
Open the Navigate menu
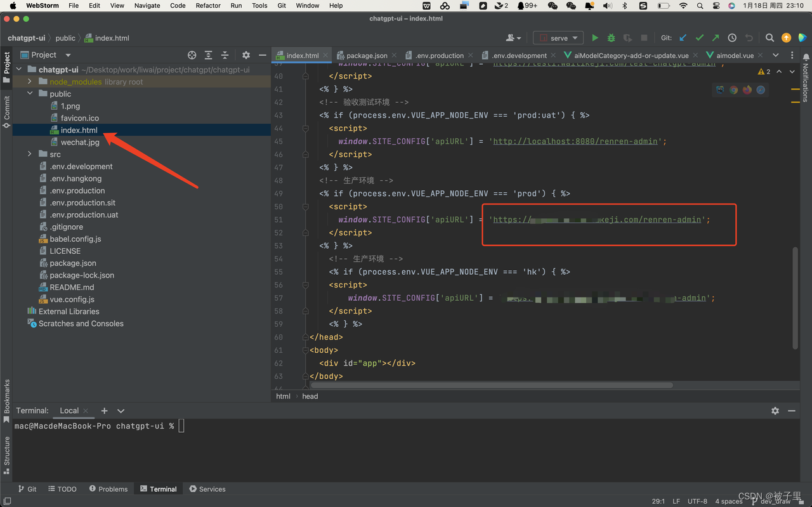(x=147, y=5)
